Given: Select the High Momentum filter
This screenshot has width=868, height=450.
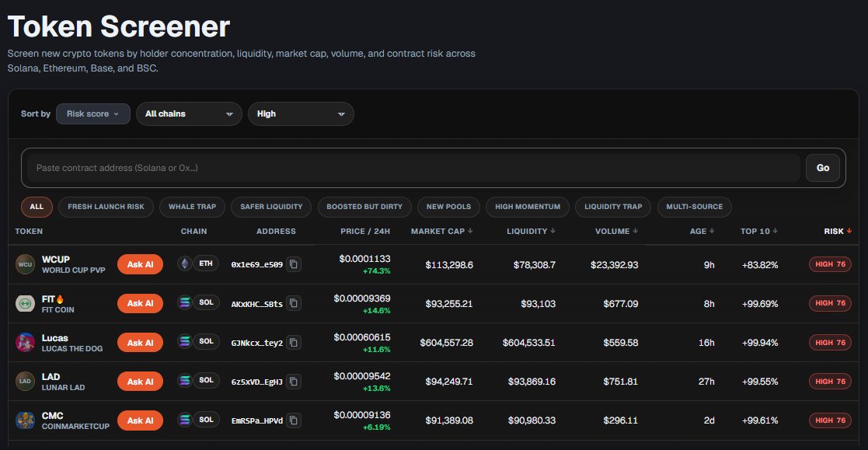Looking at the screenshot, I should [x=528, y=207].
